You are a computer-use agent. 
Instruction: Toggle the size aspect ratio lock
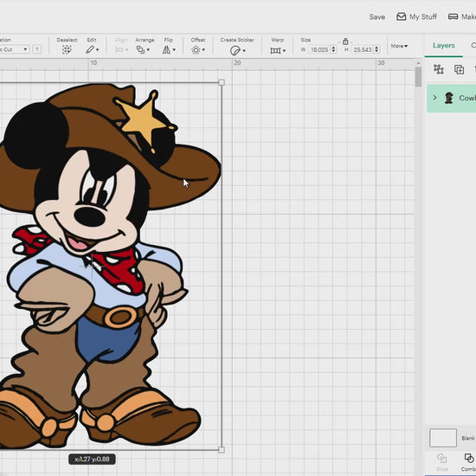pyautogui.click(x=345, y=42)
